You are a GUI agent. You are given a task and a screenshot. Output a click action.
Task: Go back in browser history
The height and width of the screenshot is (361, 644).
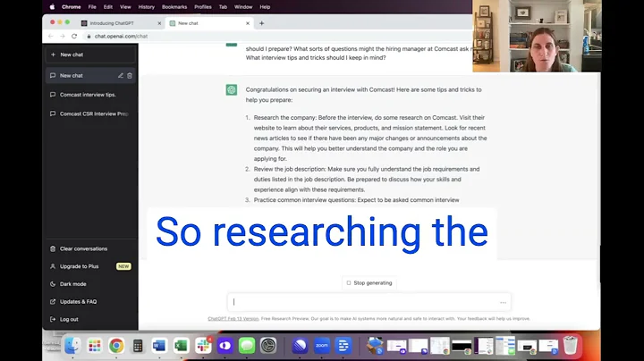tap(50, 36)
